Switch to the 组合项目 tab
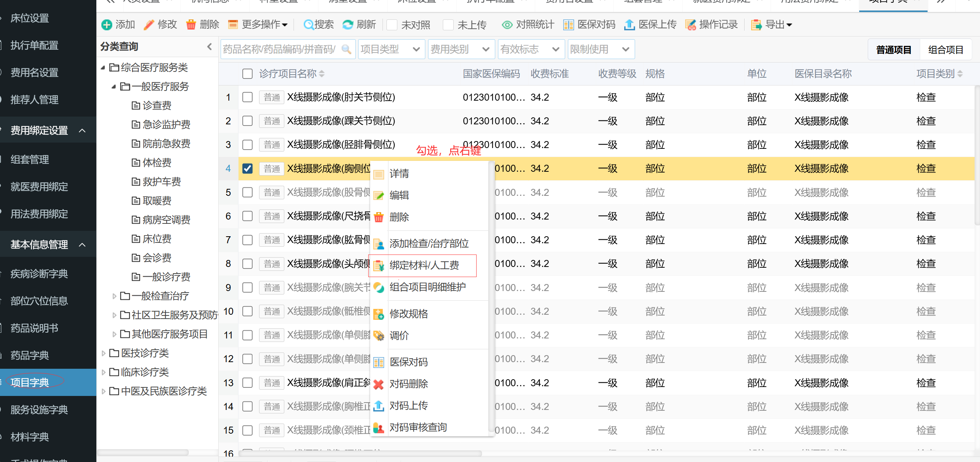The height and width of the screenshot is (462, 980). [x=945, y=50]
